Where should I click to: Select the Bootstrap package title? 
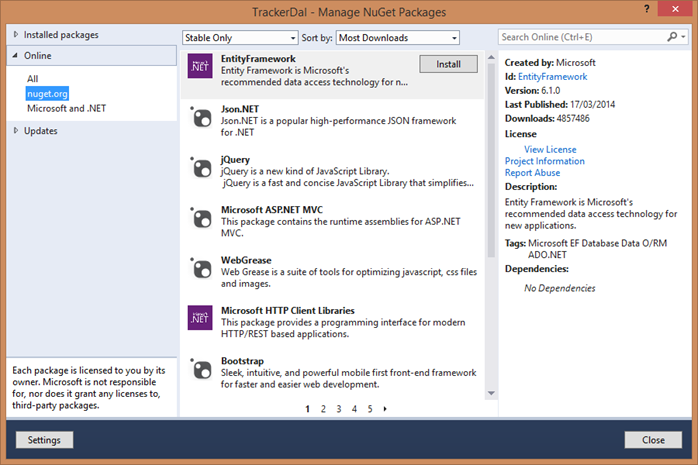pyautogui.click(x=242, y=360)
